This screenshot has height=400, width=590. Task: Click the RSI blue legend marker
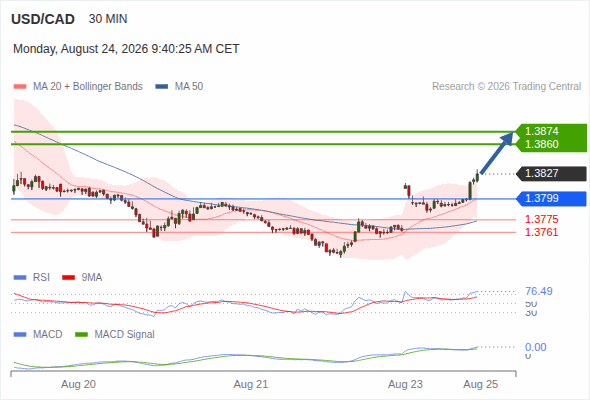(x=20, y=278)
